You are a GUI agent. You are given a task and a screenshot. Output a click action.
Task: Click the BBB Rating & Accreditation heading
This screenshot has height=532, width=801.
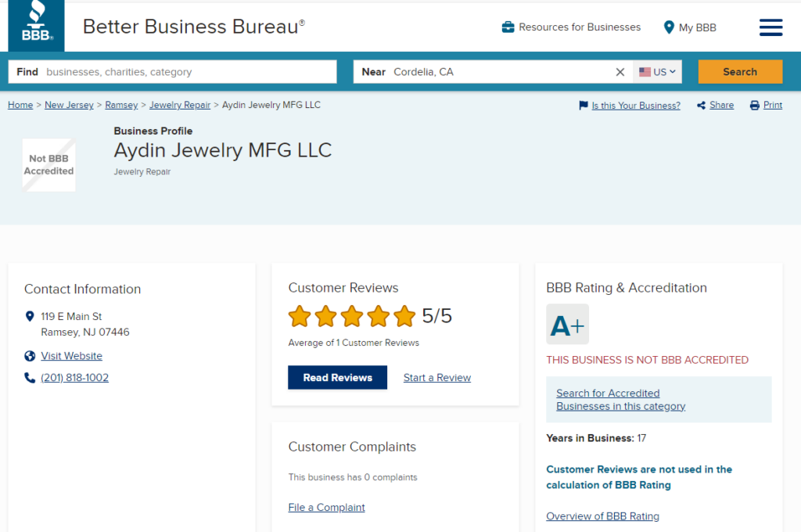pyautogui.click(x=627, y=288)
